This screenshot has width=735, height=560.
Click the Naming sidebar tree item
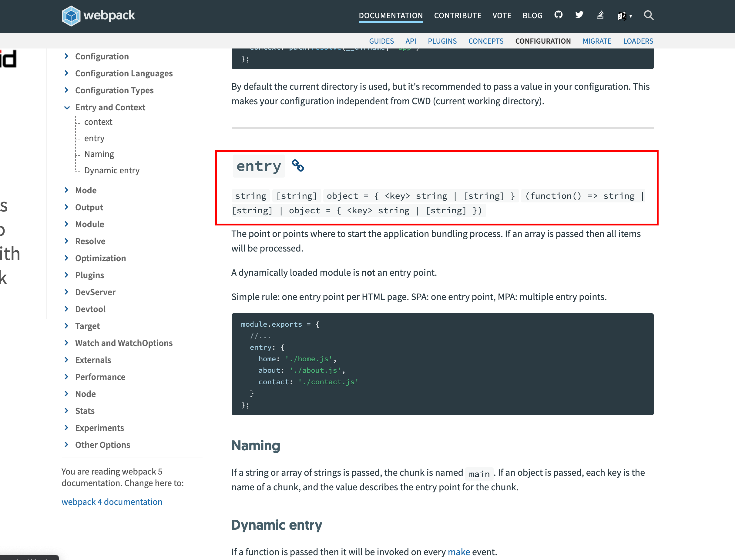101,154
